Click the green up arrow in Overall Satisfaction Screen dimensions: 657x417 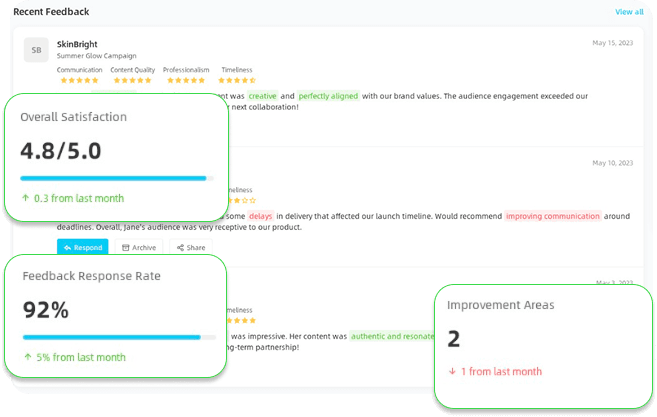point(25,198)
